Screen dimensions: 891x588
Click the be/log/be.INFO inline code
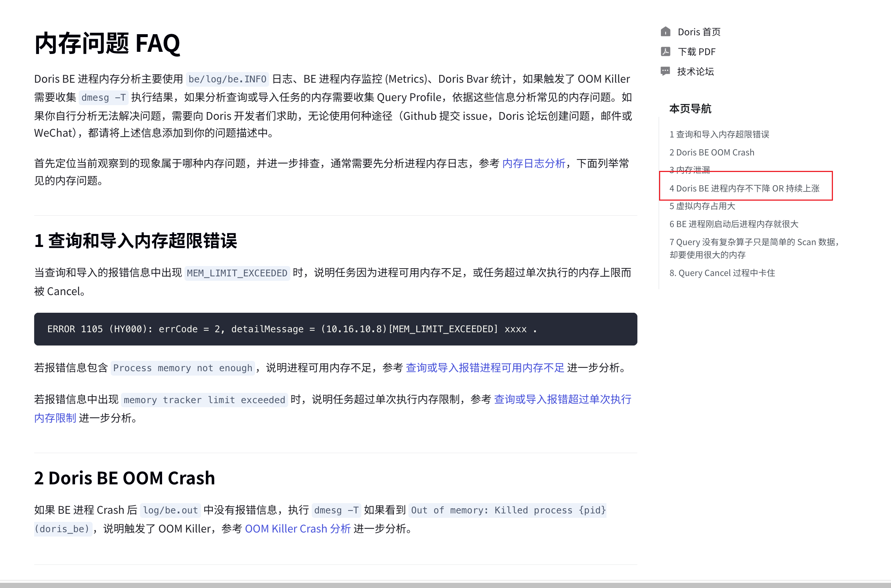(227, 79)
